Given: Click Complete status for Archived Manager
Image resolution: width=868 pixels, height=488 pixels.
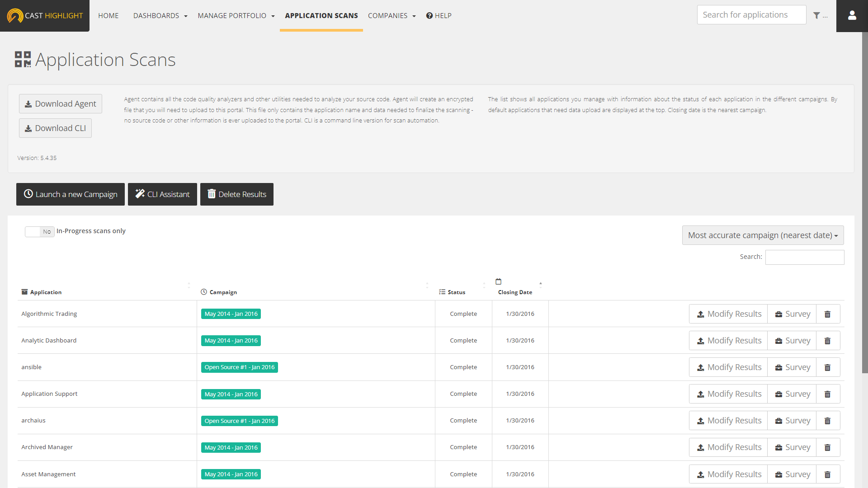Looking at the screenshot, I should [463, 447].
